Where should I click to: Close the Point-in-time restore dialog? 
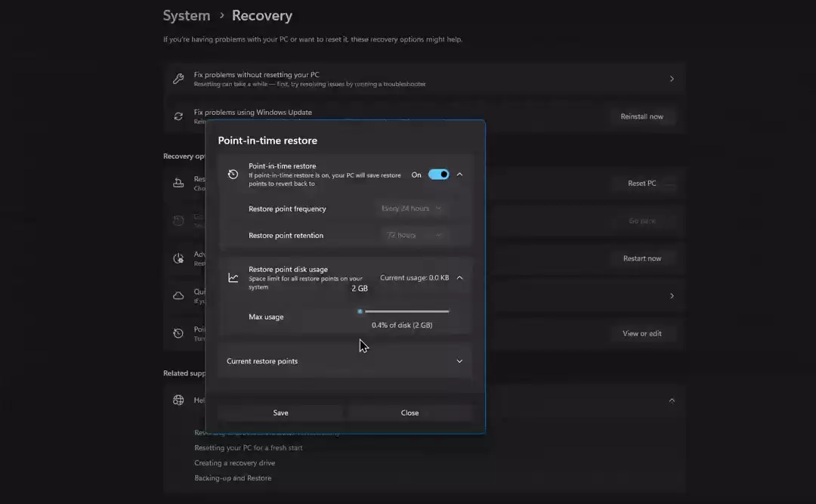pos(410,413)
